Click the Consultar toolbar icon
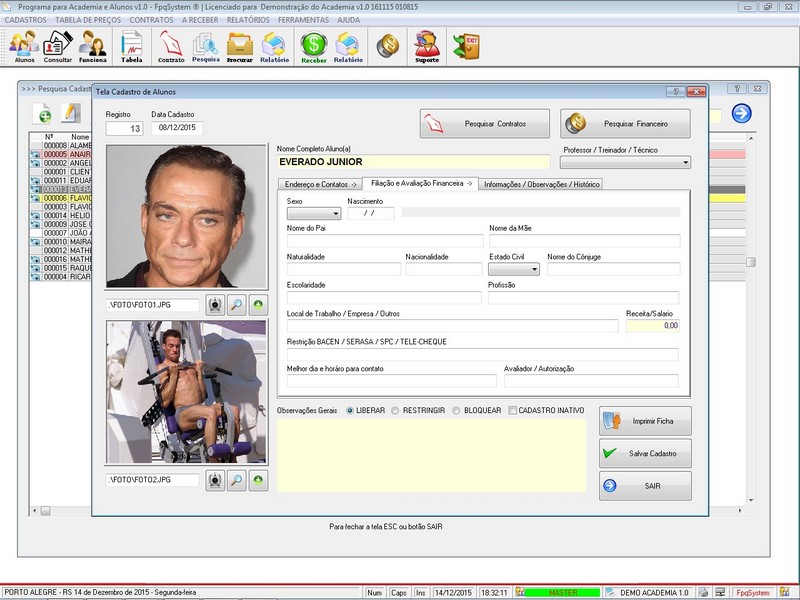 click(x=57, y=46)
